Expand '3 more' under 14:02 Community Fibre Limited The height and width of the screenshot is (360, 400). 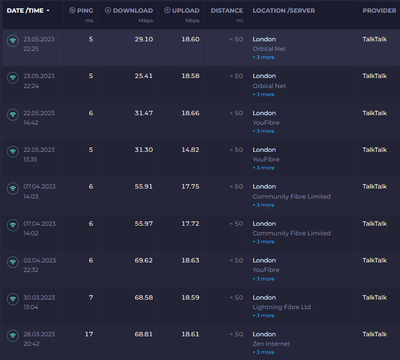[263, 242]
